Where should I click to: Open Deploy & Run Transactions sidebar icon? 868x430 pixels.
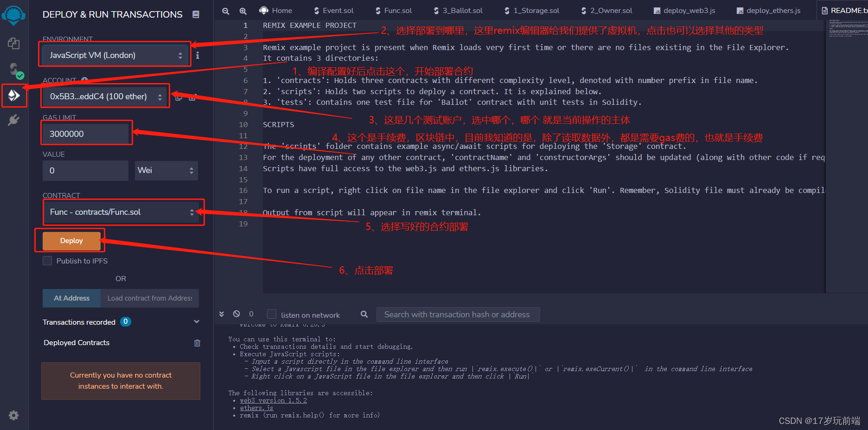click(x=14, y=96)
